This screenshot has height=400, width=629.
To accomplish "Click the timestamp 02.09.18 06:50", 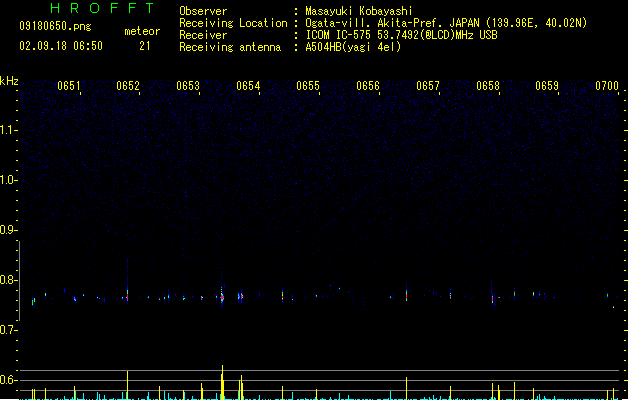I will [x=61, y=46].
